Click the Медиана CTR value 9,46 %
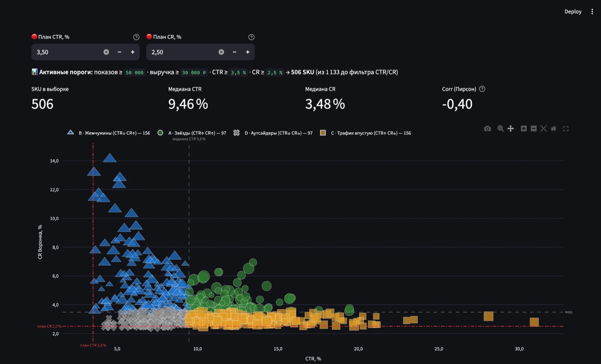The width and height of the screenshot is (601, 364). coord(188,104)
